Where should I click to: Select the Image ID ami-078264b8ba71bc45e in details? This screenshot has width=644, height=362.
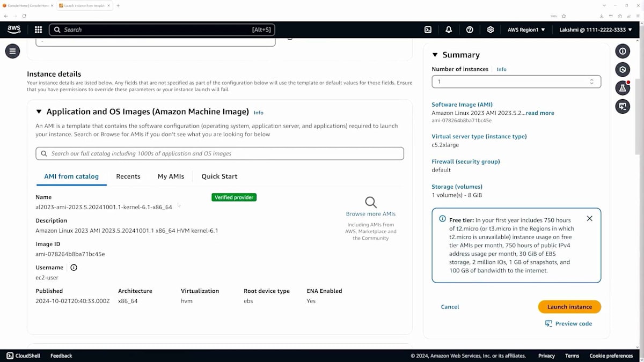tap(70, 254)
